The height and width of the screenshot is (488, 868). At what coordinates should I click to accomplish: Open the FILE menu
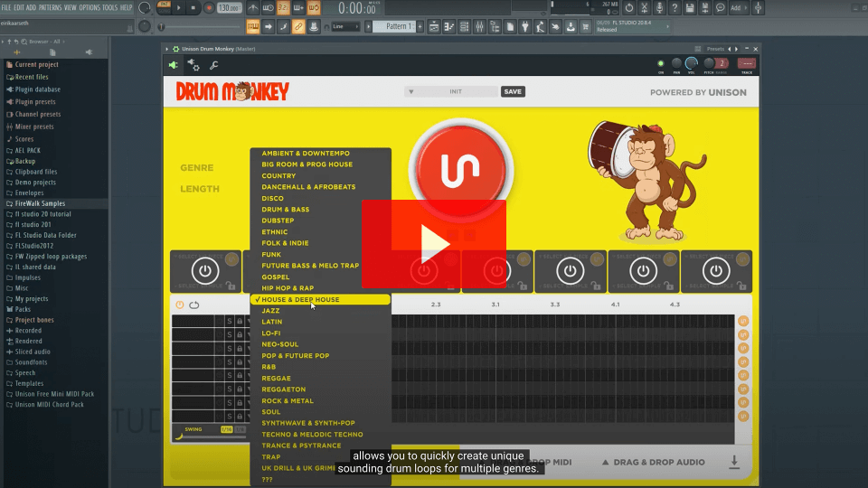pos(6,8)
